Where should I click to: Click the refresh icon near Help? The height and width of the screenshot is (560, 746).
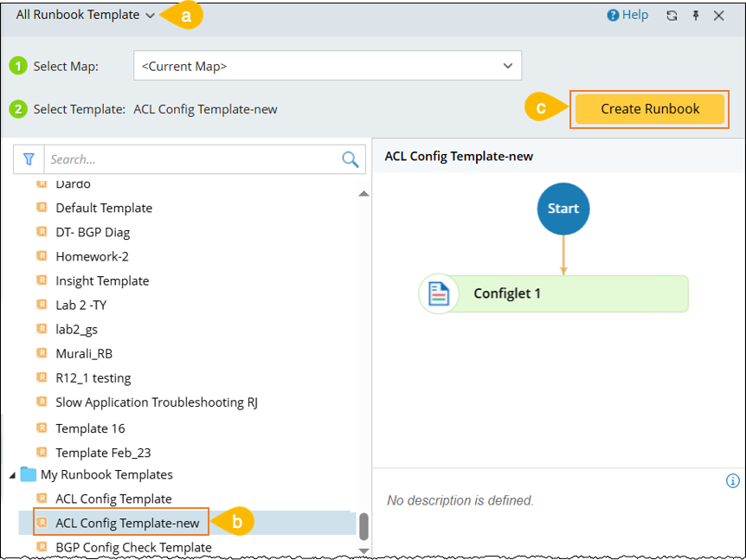pos(672,16)
